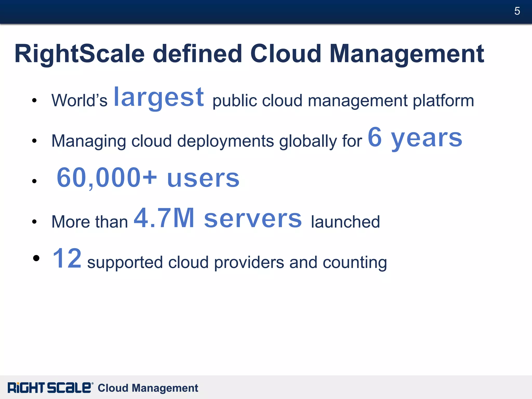Click the dark blue header bar
The image size is (532, 399).
(260, 12)
